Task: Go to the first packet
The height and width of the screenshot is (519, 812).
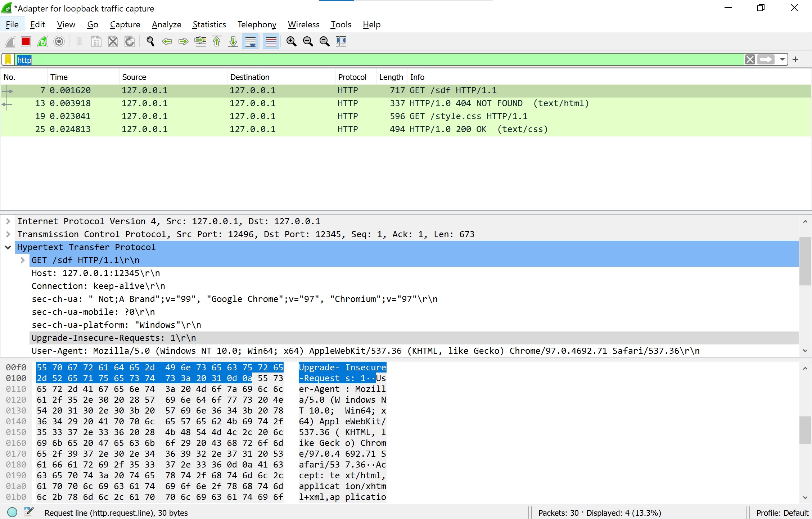Action: (x=216, y=41)
